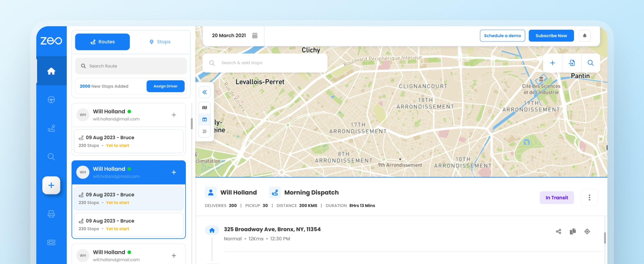Open the printer icon in the sidebar
Viewport: 644px width, 264px height.
(x=51, y=214)
